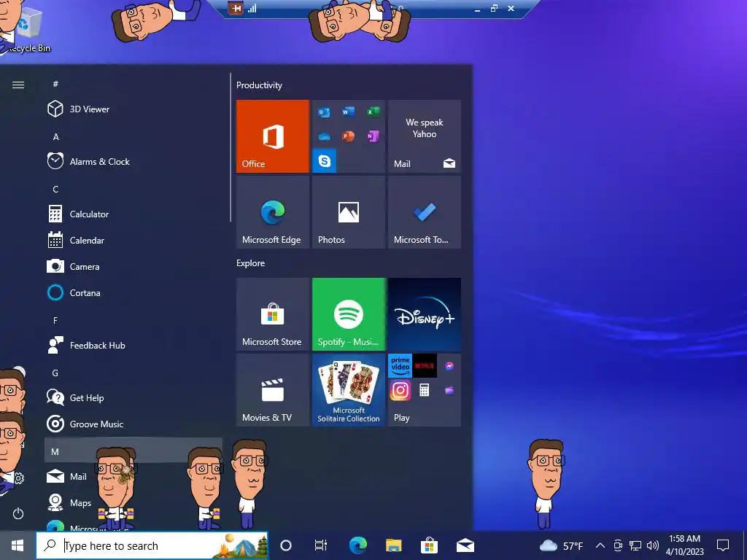747x560 pixels.
Task: Click the Office tile
Action: (273, 136)
